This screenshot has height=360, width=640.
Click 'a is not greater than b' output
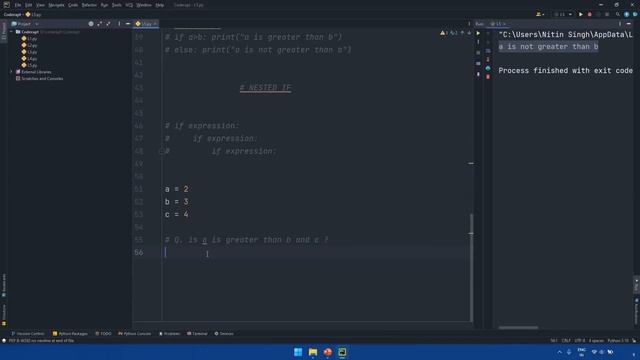pyautogui.click(x=548, y=47)
